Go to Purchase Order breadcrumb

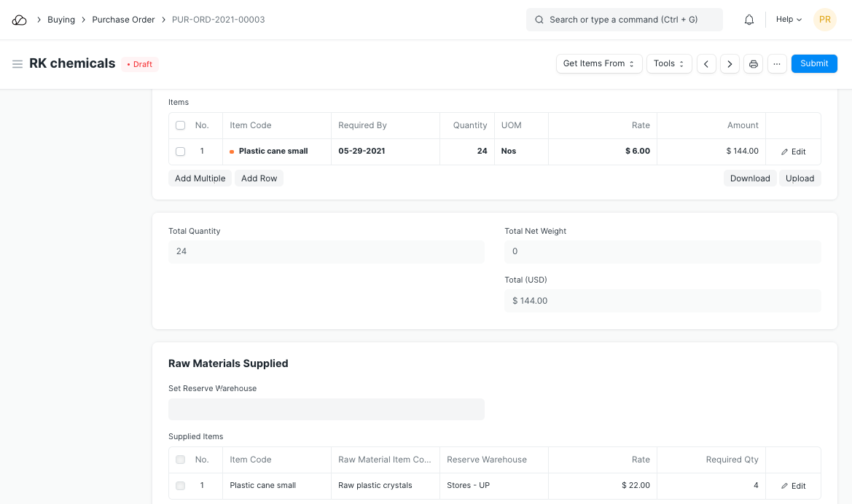pos(123,20)
